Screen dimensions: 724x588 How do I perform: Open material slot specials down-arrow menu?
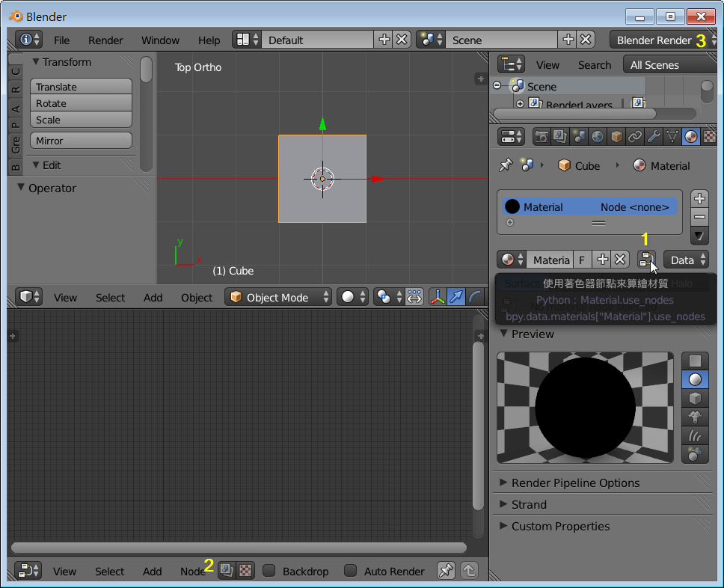tap(699, 236)
